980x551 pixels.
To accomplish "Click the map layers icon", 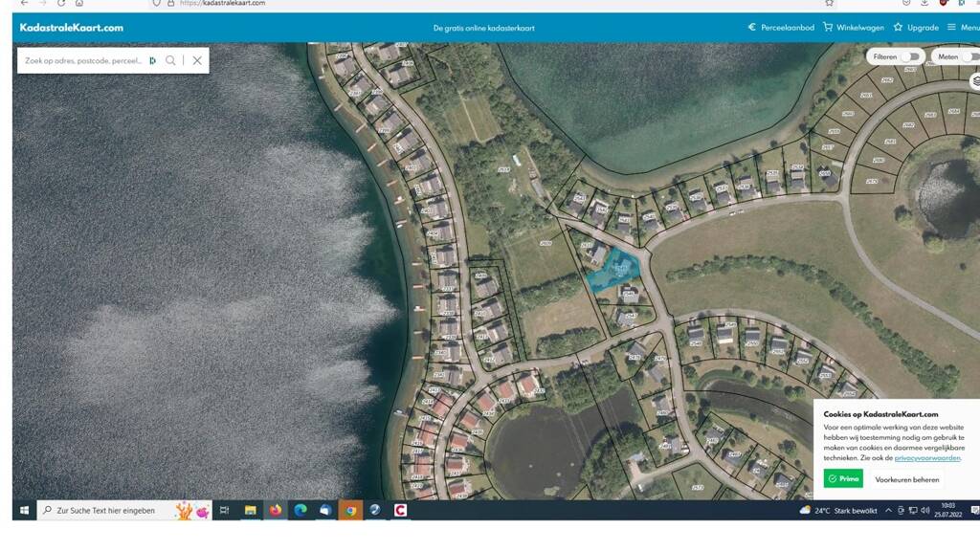I will point(975,81).
